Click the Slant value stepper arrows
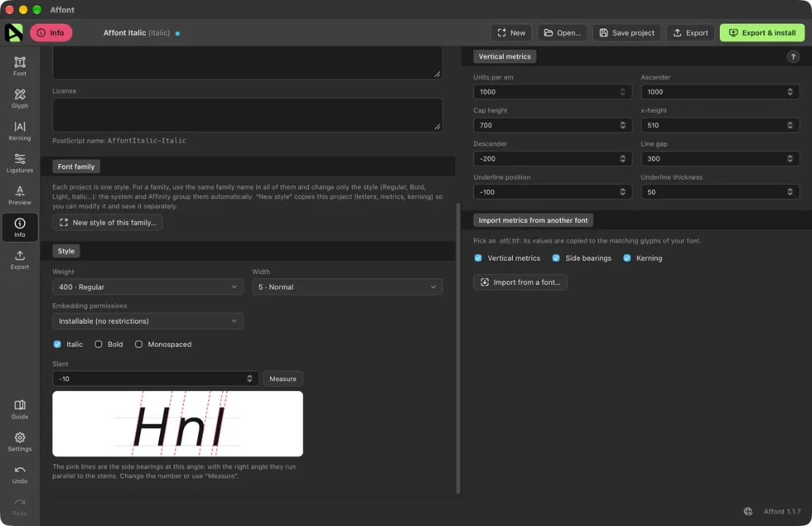 (x=249, y=378)
